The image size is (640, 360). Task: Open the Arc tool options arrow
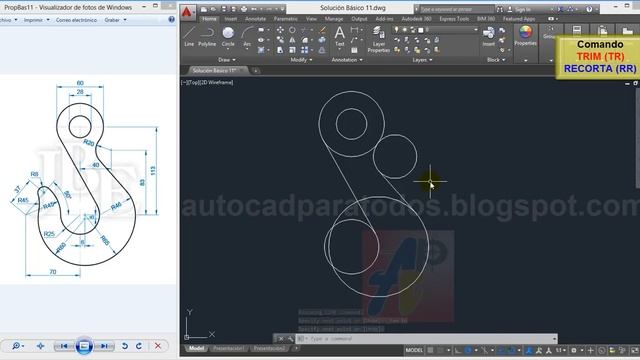247,49
